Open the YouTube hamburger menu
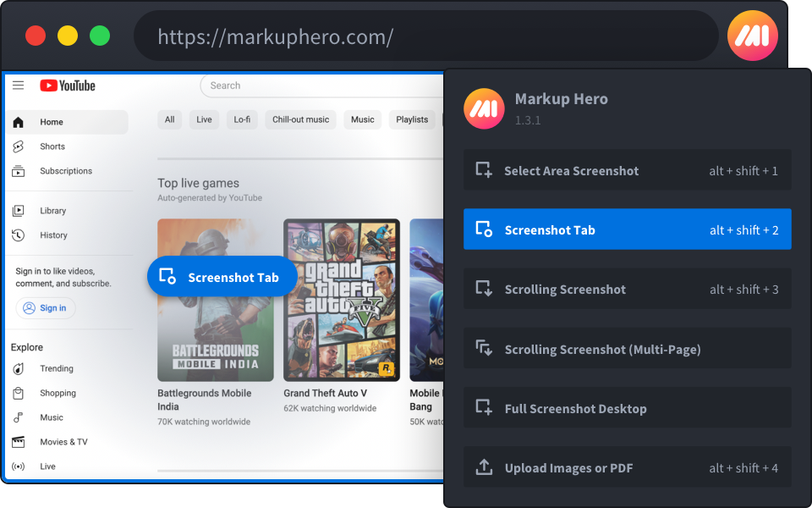 (18, 86)
